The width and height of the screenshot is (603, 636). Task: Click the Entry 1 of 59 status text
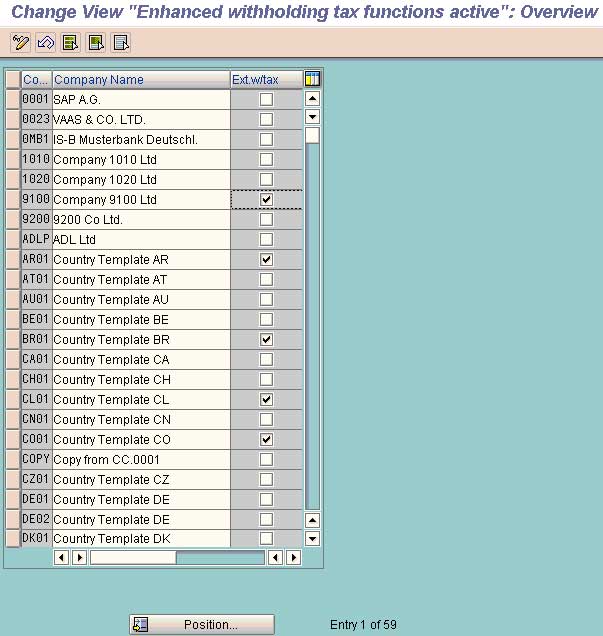pos(363,625)
